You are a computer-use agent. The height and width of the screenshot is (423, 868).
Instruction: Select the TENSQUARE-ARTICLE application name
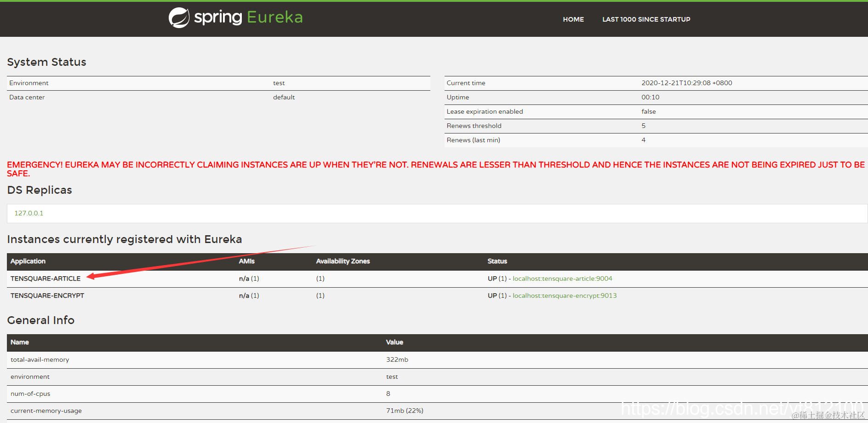pyautogui.click(x=46, y=278)
